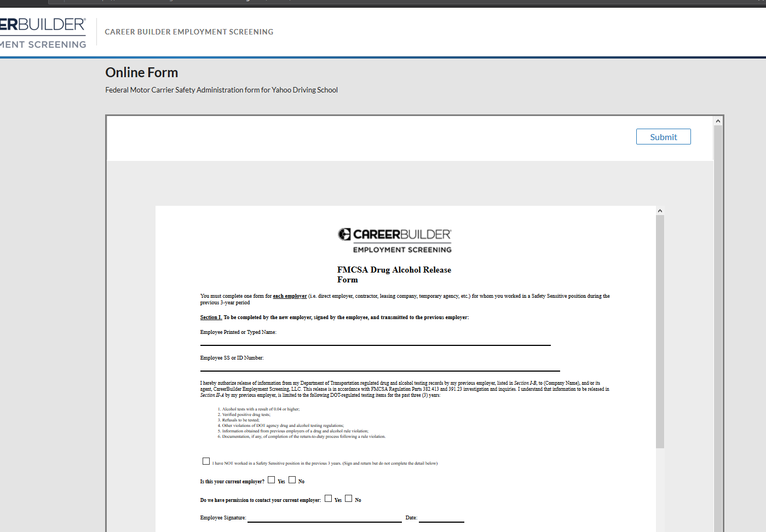Click 'Federal Motor Carrier Safety Administration form' subtitle

(x=221, y=90)
